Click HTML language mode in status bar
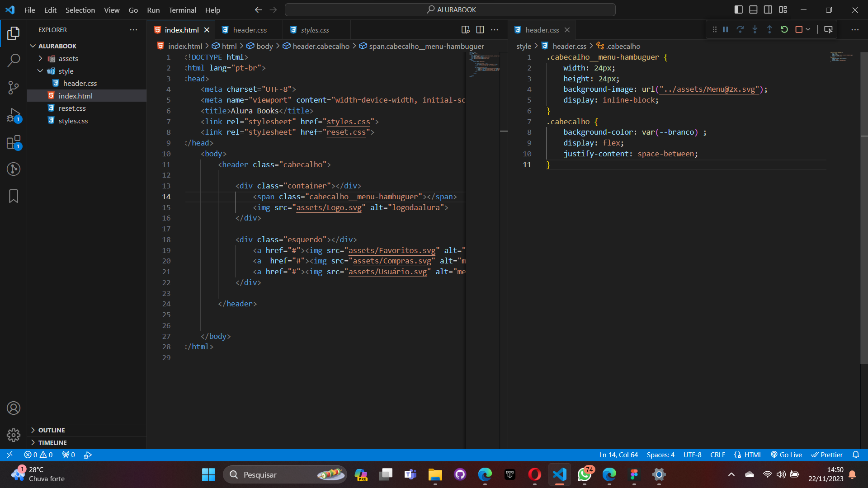868x488 pixels. point(753,455)
